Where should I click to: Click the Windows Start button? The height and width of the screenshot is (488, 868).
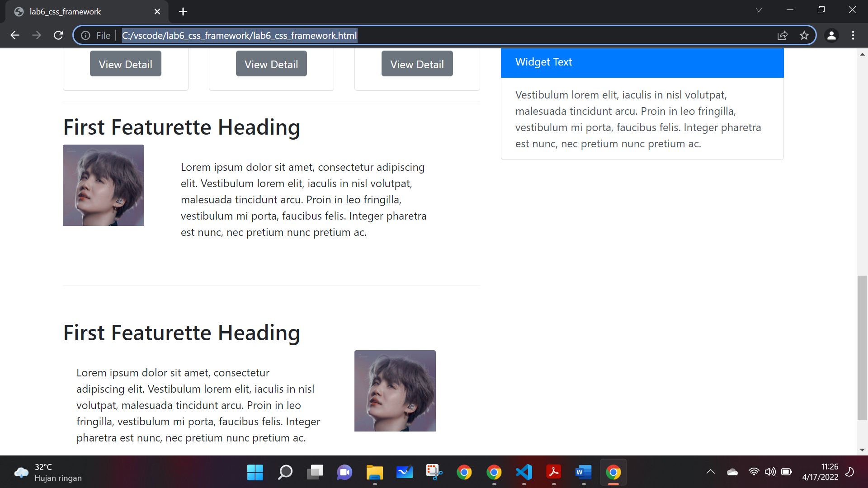255,472
